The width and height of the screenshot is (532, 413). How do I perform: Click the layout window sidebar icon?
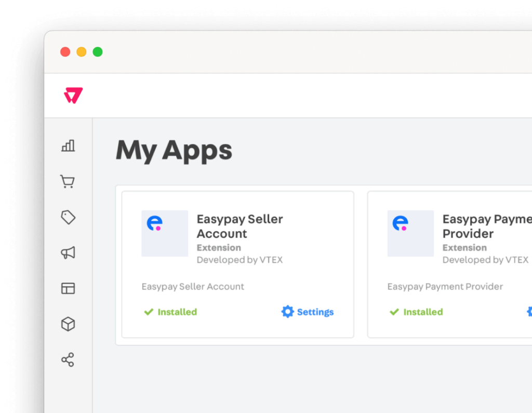[68, 288]
